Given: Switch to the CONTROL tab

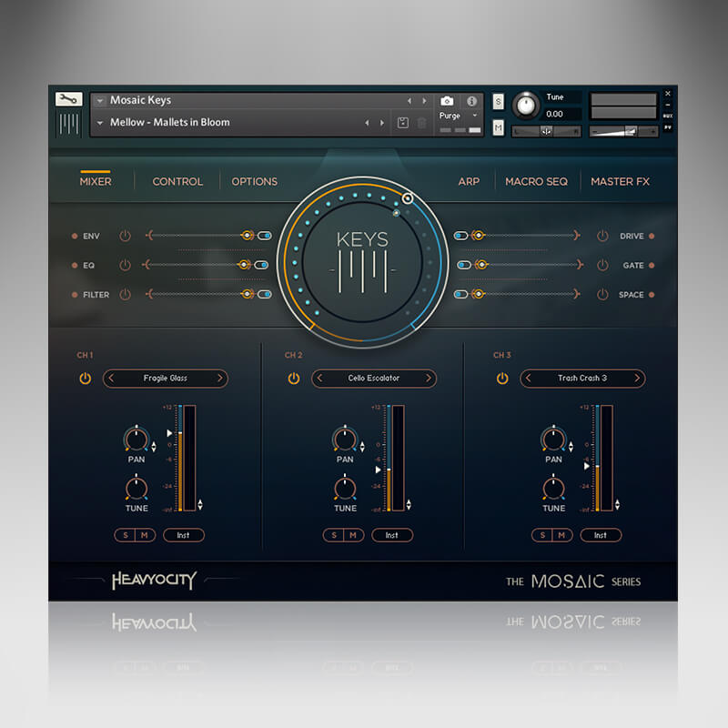Looking at the screenshot, I should click(177, 181).
